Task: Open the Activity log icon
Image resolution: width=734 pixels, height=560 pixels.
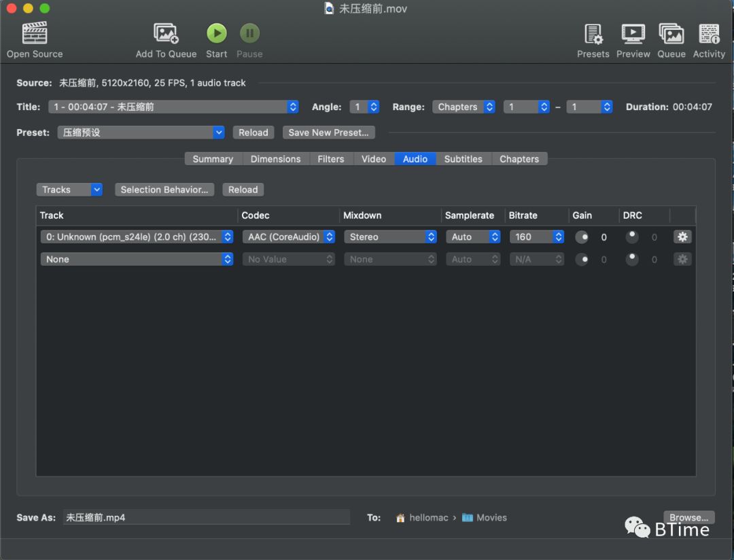Action: 709,33
